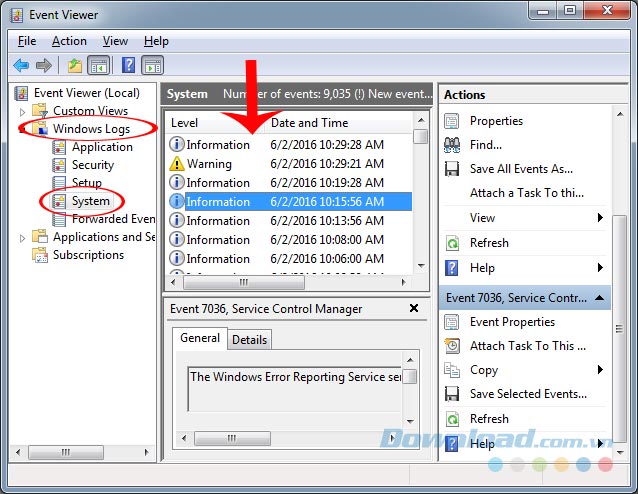This screenshot has height=494, width=638.
Task: Click the Properties icon in Actions pane
Action: tap(452, 121)
